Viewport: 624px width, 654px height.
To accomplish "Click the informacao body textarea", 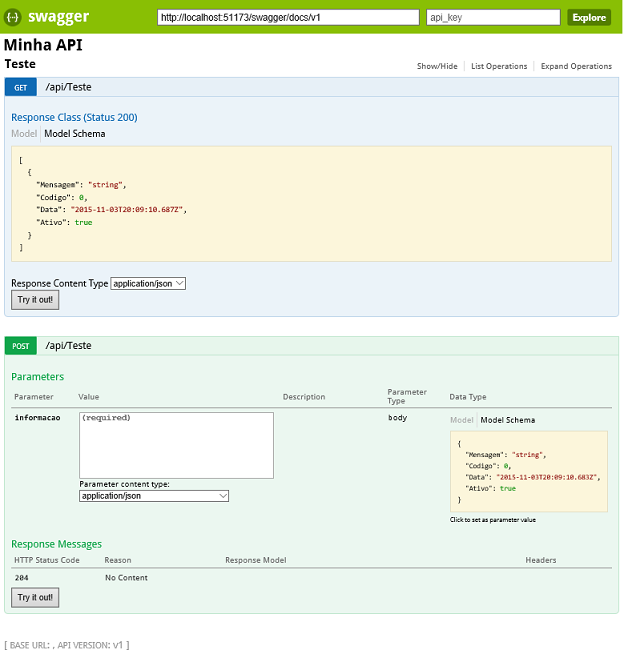I will [x=176, y=445].
